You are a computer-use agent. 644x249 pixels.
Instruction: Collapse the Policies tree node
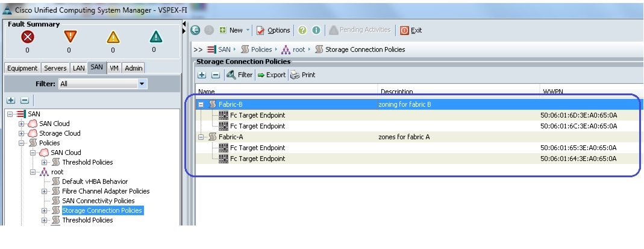[x=21, y=143]
